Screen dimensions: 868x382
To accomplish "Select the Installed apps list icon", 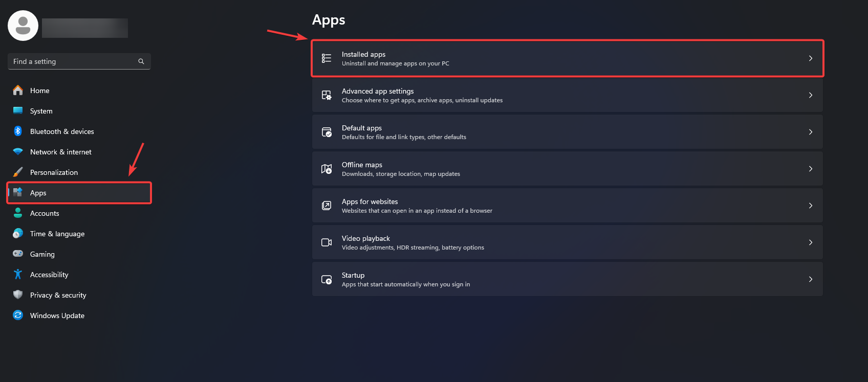I will (x=327, y=58).
